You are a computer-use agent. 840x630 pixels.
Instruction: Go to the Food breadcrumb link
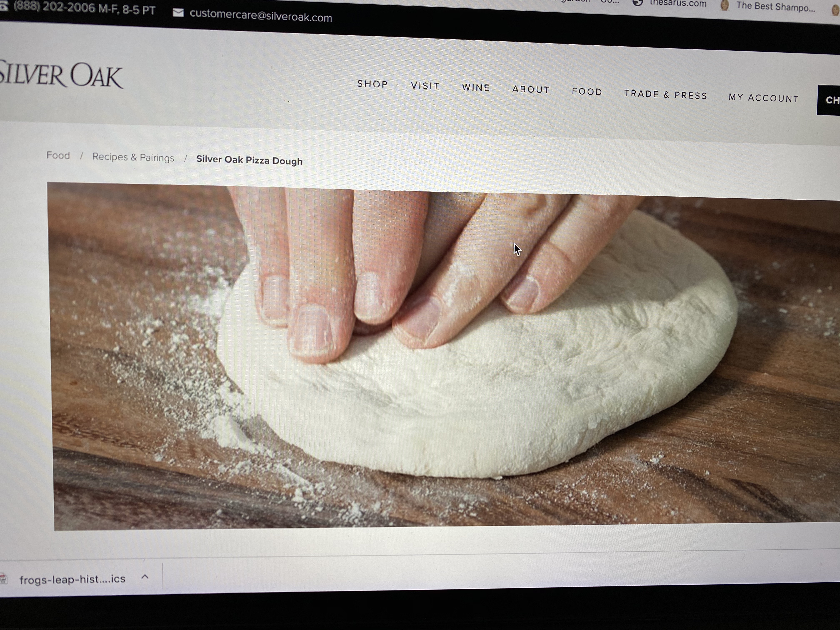pyautogui.click(x=58, y=155)
